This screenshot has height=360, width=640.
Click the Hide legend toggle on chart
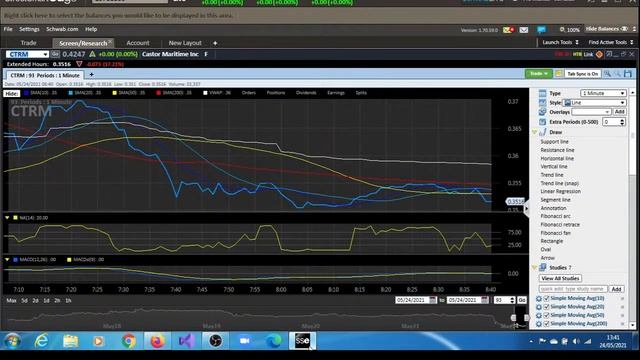(12, 93)
